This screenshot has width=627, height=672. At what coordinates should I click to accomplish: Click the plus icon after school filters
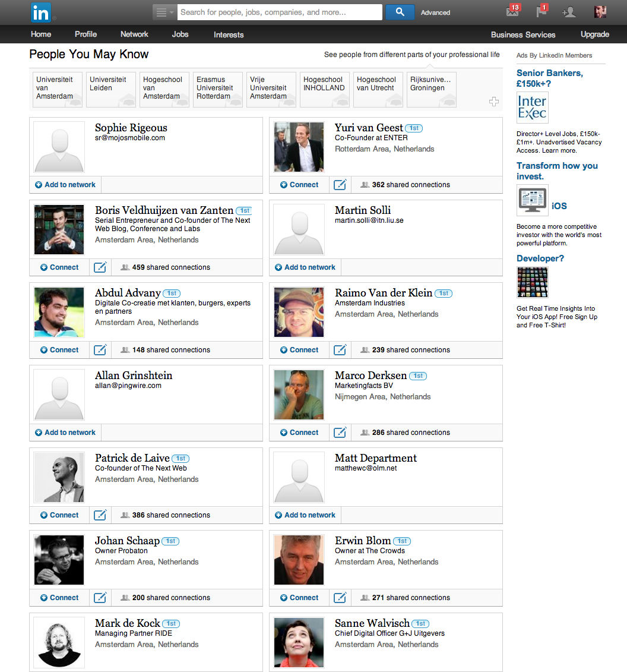[x=493, y=102]
